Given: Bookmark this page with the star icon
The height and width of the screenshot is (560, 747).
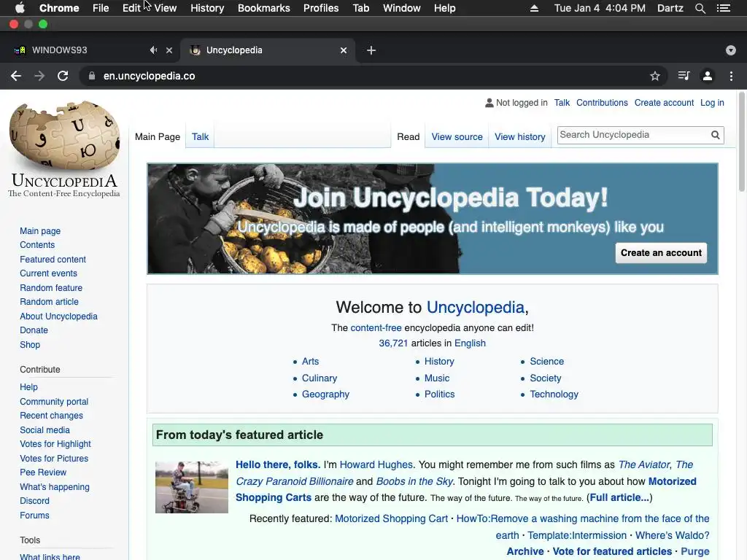Looking at the screenshot, I should (x=655, y=76).
